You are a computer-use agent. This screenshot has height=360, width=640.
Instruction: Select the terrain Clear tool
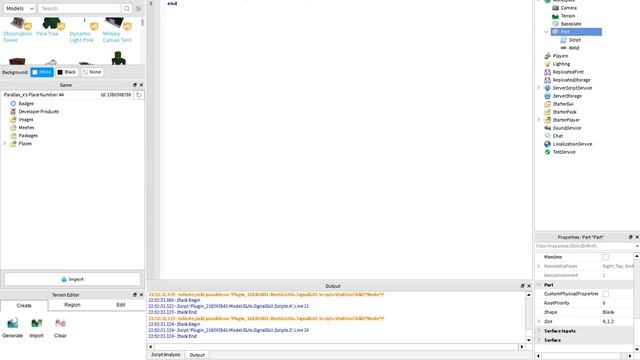click(x=60, y=328)
